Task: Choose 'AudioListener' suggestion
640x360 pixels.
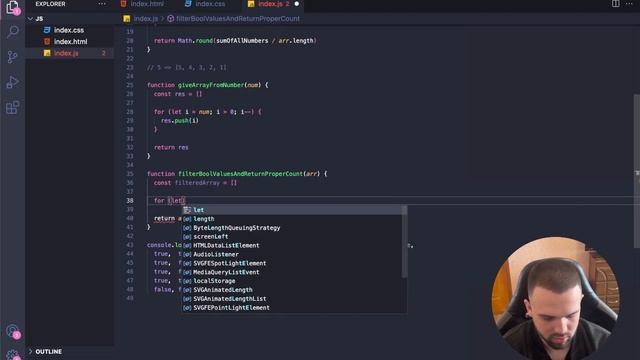Action: [292, 254]
